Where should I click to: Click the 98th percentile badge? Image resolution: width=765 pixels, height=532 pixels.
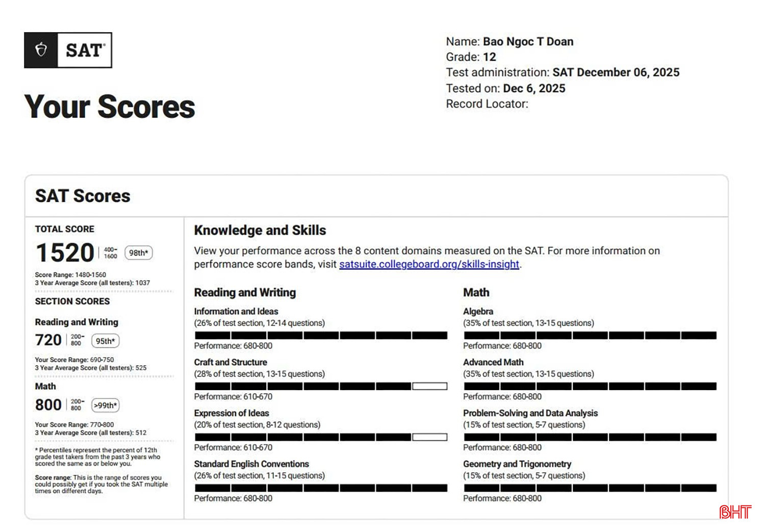point(138,253)
